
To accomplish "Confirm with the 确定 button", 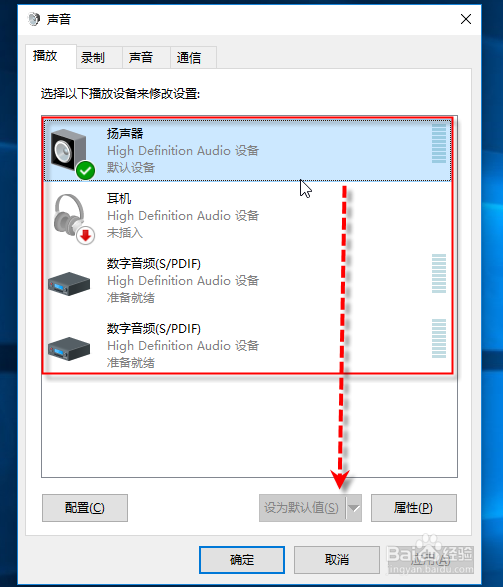I will coord(242,560).
